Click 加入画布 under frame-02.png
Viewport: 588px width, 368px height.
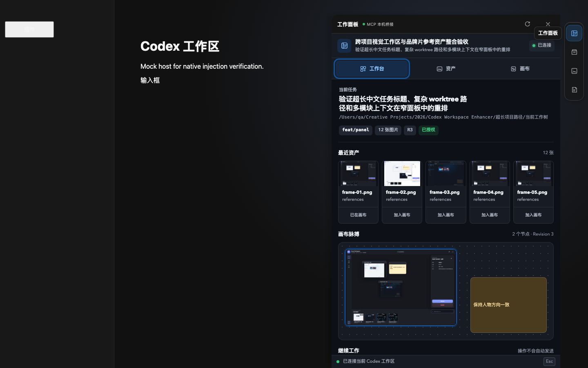tap(402, 215)
